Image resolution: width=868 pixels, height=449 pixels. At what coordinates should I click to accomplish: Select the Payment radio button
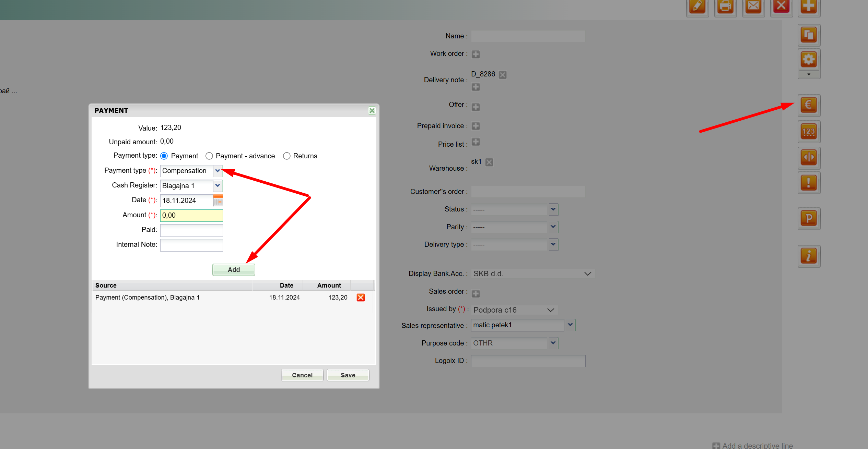coord(164,156)
